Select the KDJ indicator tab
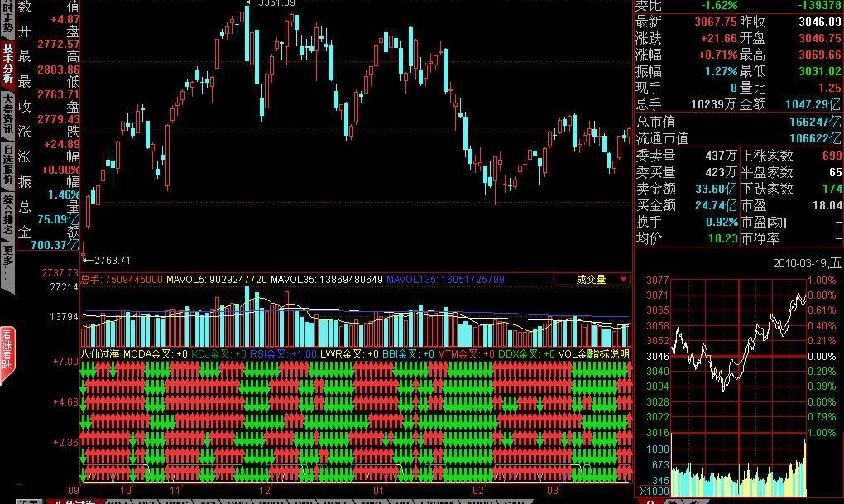The image size is (844, 504). 118,502
